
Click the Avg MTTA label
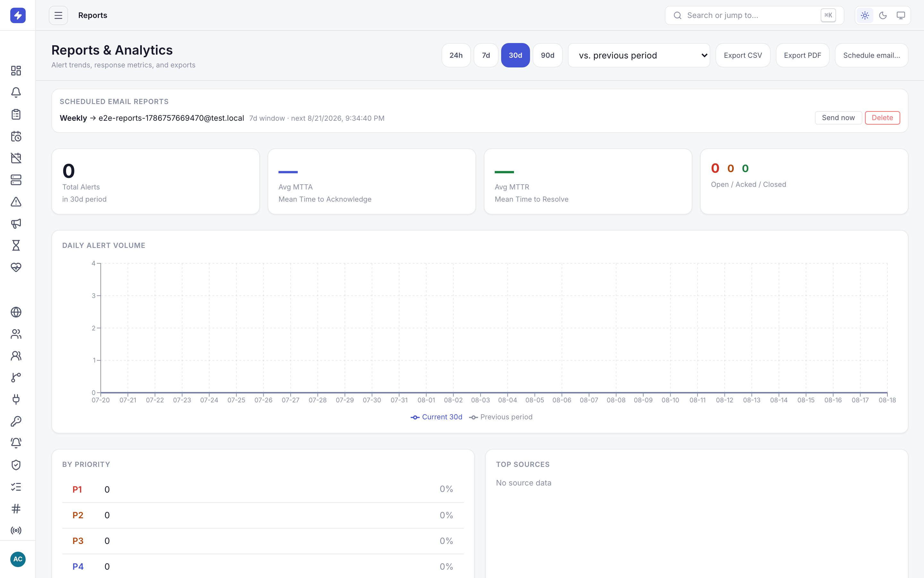click(x=295, y=187)
